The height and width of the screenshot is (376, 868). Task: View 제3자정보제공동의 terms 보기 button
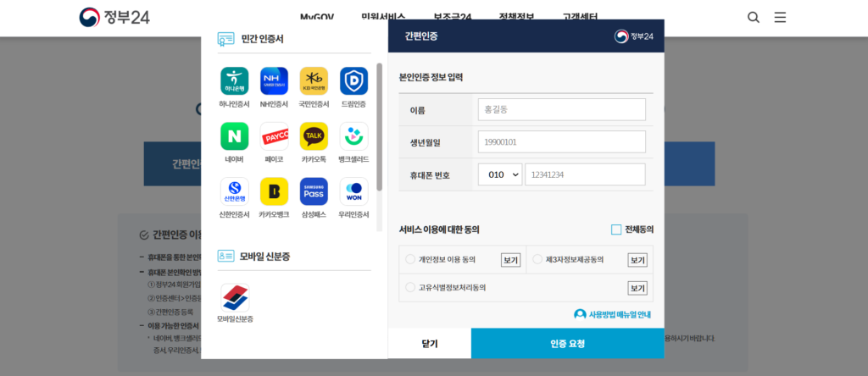coord(637,260)
